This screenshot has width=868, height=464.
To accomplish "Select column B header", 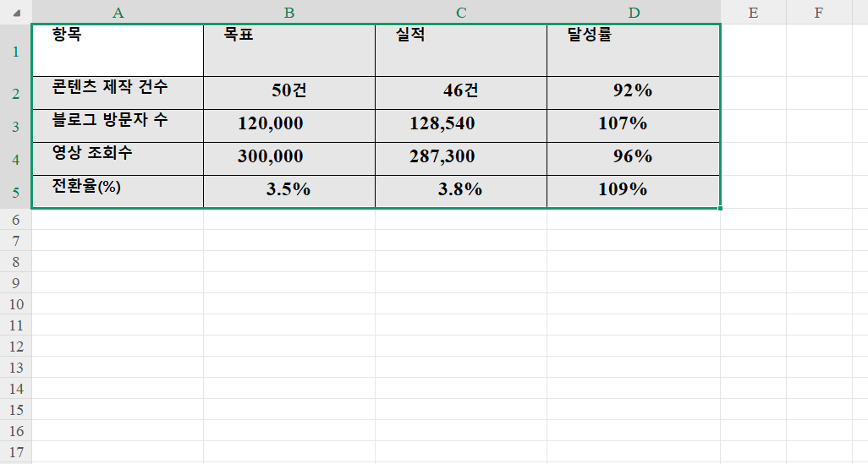I will [289, 12].
